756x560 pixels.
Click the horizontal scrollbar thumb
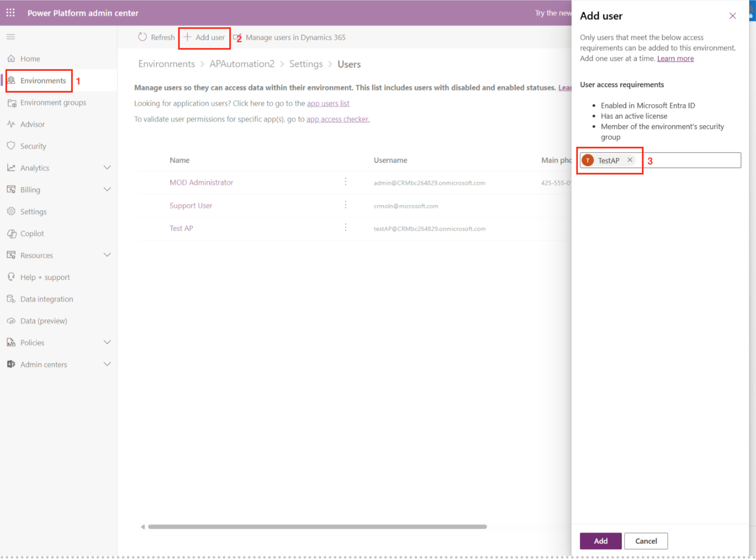[317, 526]
